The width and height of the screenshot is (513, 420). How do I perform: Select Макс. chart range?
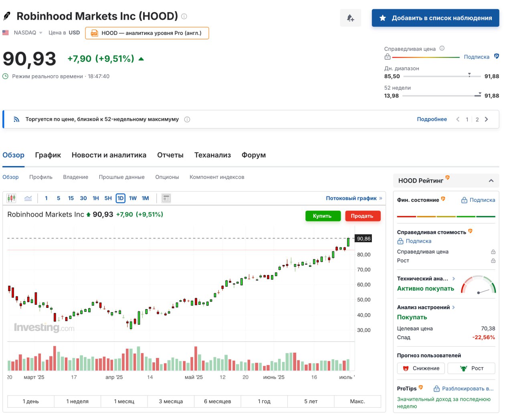357,402
